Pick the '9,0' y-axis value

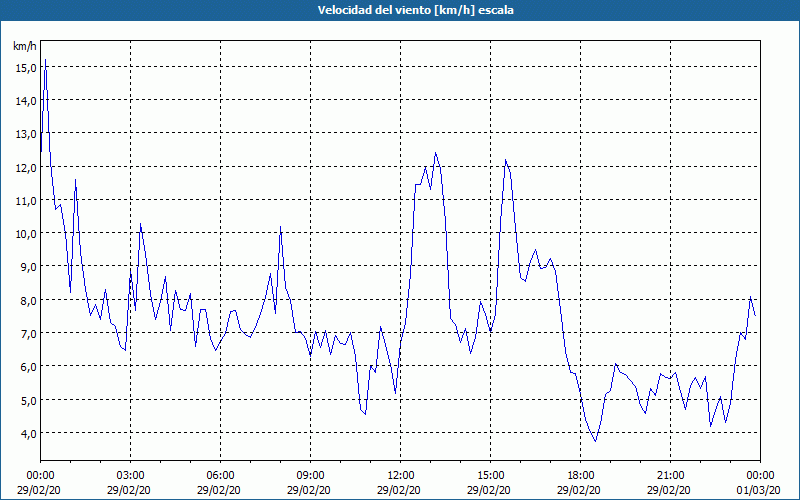click(x=29, y=267)
